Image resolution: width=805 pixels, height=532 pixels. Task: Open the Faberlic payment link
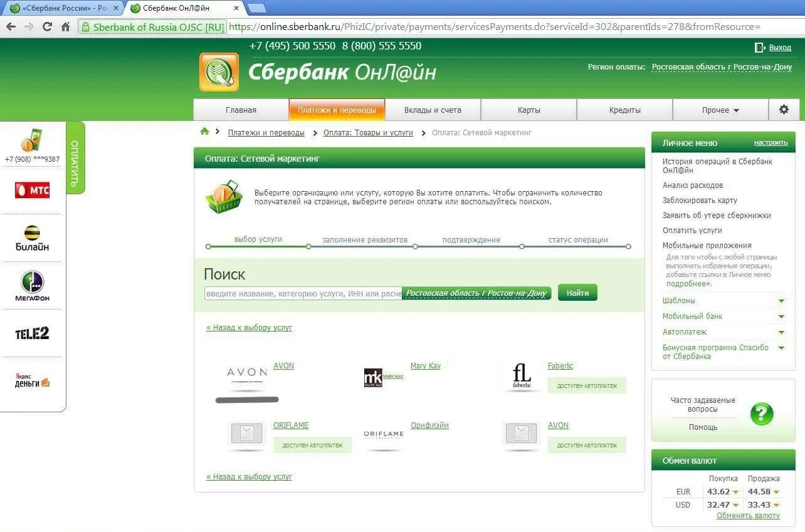[560, 366]
